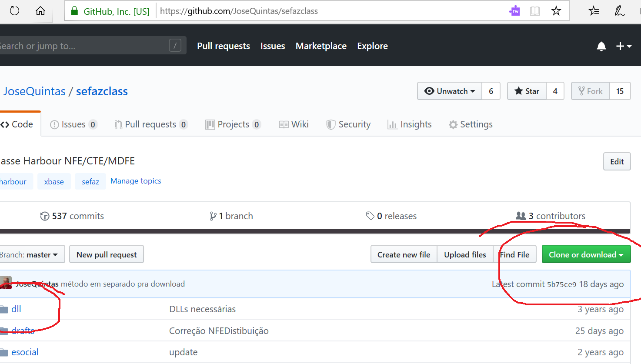Open the favorites hub icon
Viewport: 641px width, 364px height.
point(594,11)
